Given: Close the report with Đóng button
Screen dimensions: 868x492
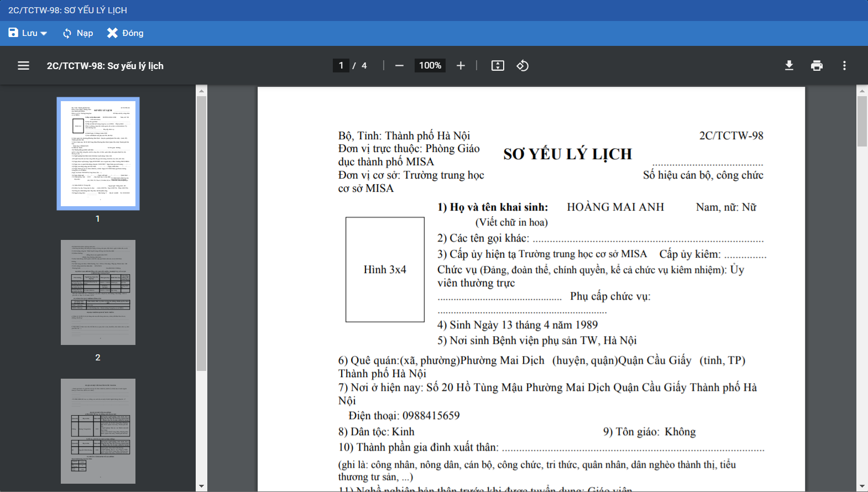Looking at the screenshot, I should (x=125, y=33).
